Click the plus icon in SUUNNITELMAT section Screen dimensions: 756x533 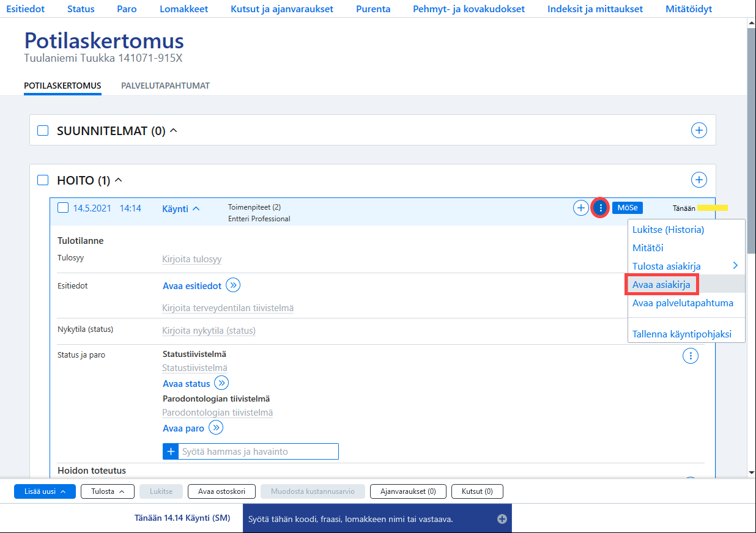[699, 130]
